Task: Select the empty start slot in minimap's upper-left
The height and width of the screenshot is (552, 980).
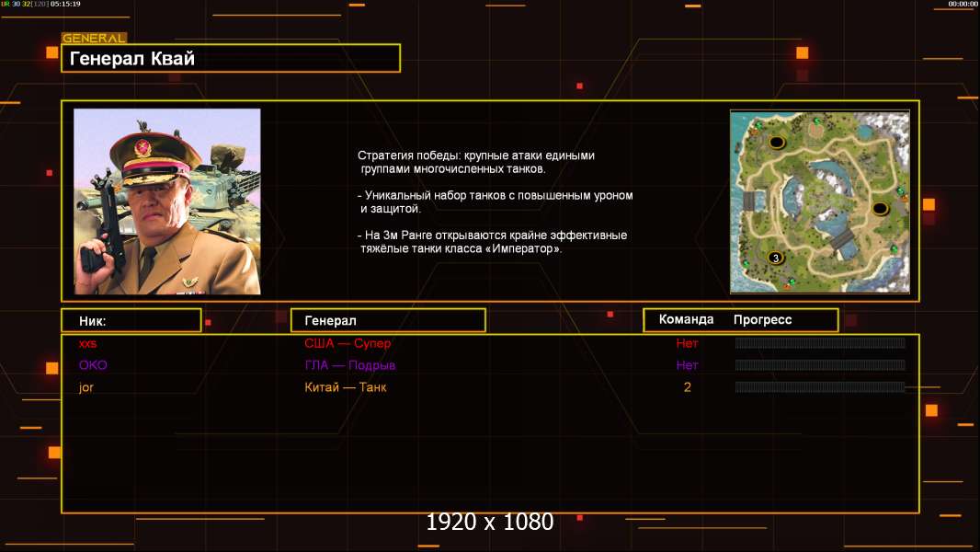Action: tap(778, 142)
